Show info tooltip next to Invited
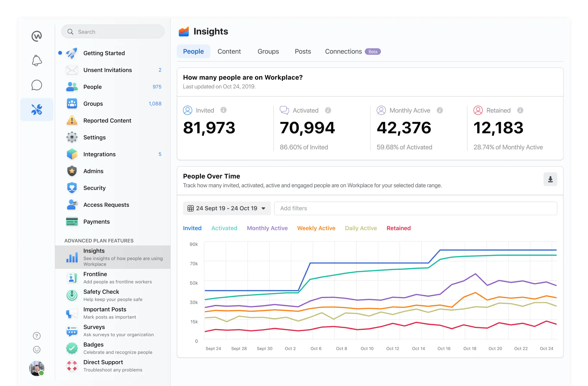Viewport: 588px width, 386px height. pyautogui.click(x=223, y=110)
